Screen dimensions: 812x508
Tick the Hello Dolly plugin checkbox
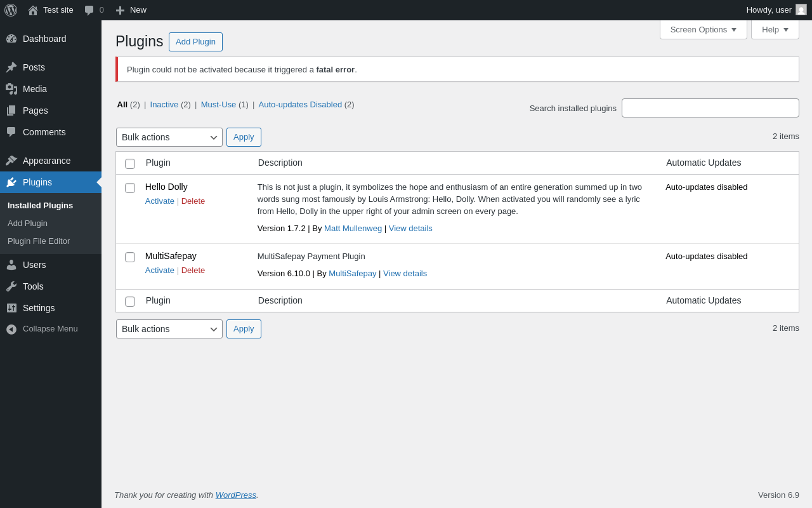(130, 188)
